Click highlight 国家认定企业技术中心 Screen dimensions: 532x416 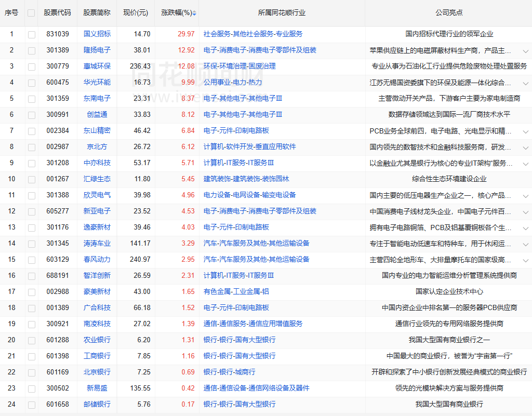tap(449, 291)
